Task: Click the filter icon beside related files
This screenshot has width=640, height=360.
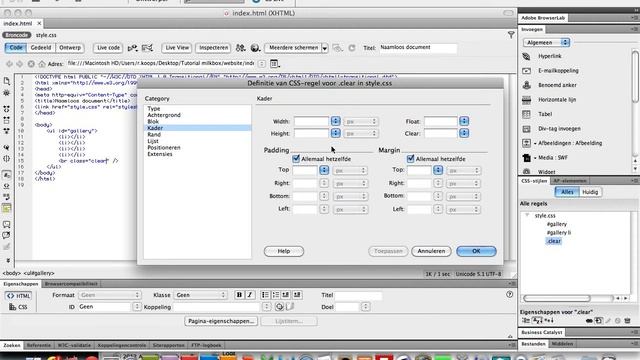Action: click(x=511, y=35)
